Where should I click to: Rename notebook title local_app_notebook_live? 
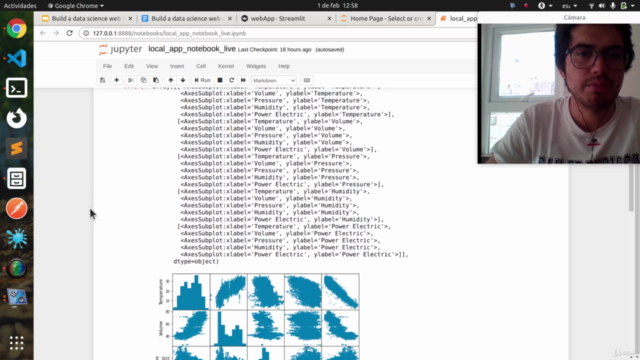pos(192,49)
